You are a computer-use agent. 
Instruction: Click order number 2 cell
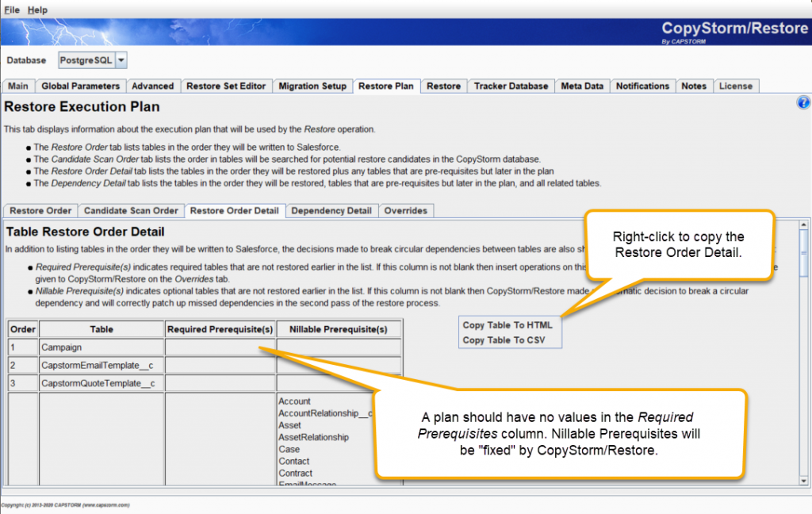(x=23, y=366)
